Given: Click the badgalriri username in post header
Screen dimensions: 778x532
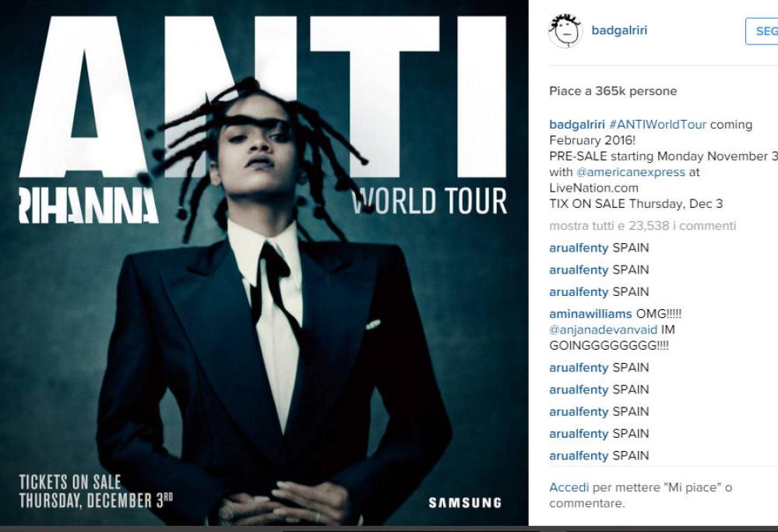Looking at the screenshot, I should coord(619,30).
